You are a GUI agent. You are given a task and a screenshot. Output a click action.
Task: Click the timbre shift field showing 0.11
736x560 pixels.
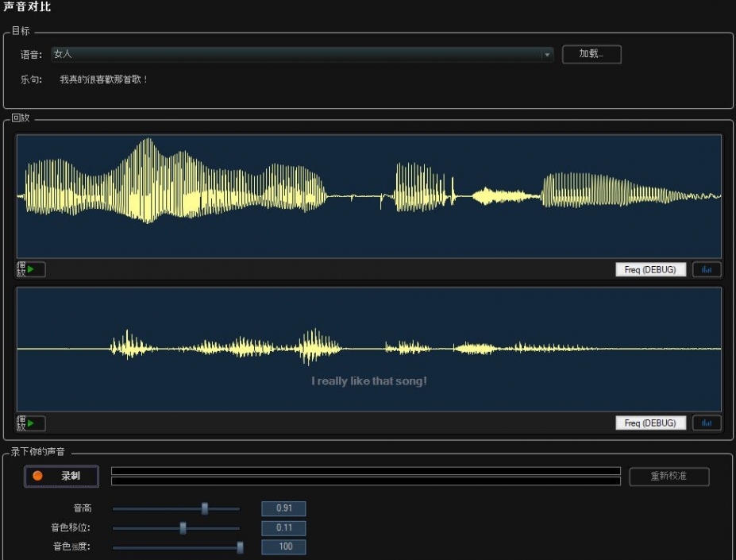tap(283, 528)
